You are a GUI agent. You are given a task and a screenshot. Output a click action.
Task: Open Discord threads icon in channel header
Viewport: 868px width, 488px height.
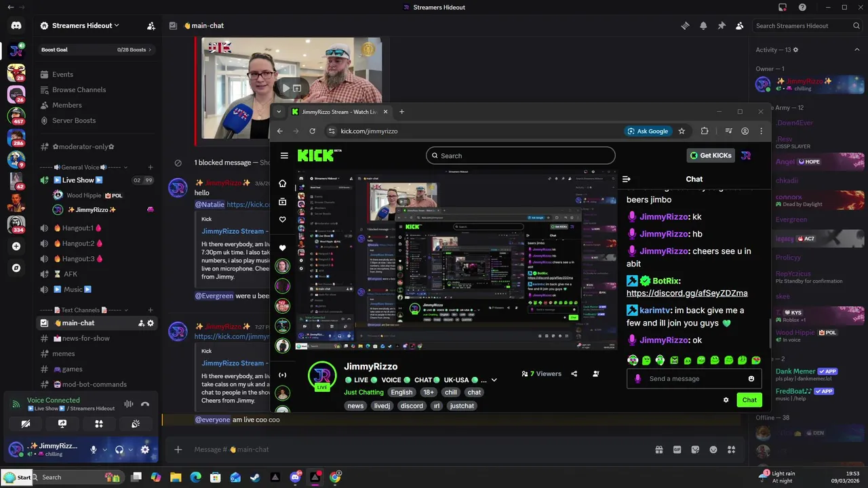[686, 26]
